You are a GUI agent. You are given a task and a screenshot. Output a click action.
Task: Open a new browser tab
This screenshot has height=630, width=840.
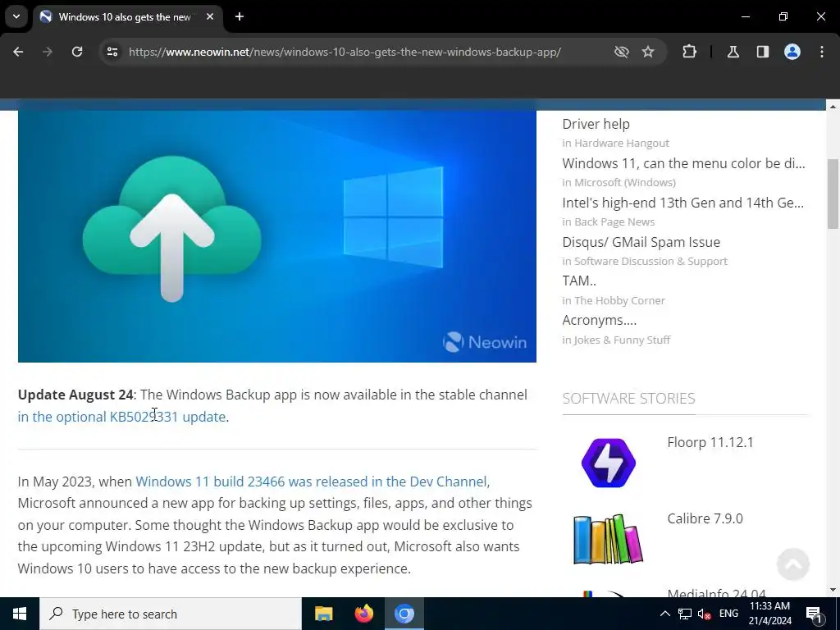pos(240,16)
